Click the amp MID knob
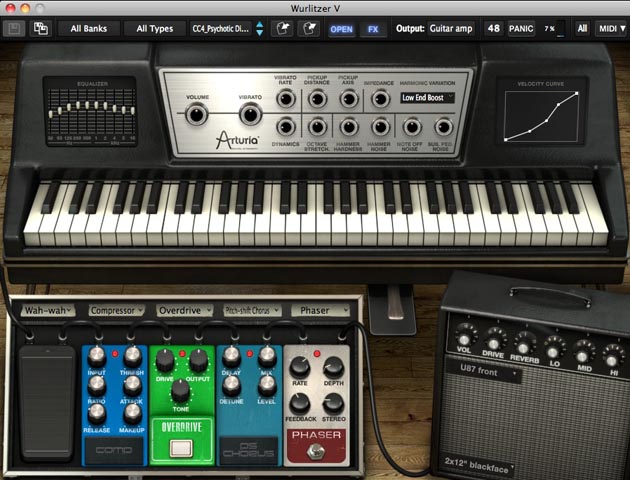The image size is (630, 480). coord(582,355)
